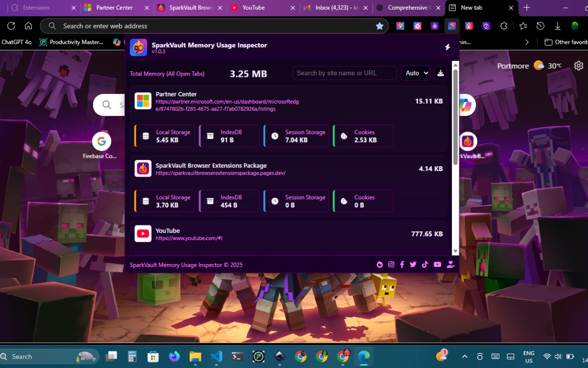Click the donate heart-hand footer icon
Image resolution: width=588 pixels, height=368 pixels.
click(450, 264)
